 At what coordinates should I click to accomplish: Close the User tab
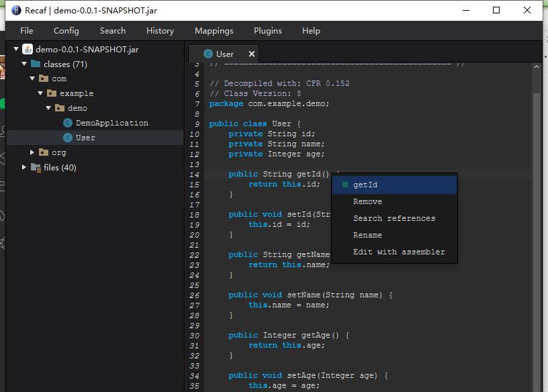click(252, 54)
